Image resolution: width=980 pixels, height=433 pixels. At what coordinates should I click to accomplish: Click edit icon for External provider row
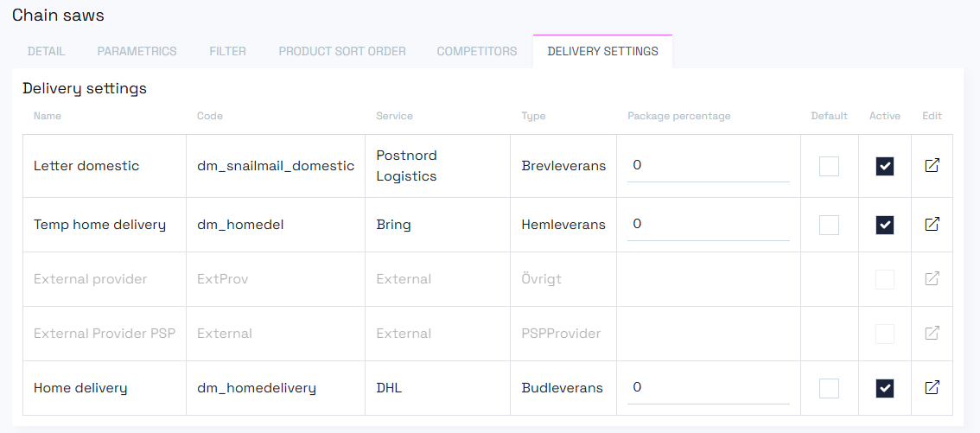click(932, 279)
